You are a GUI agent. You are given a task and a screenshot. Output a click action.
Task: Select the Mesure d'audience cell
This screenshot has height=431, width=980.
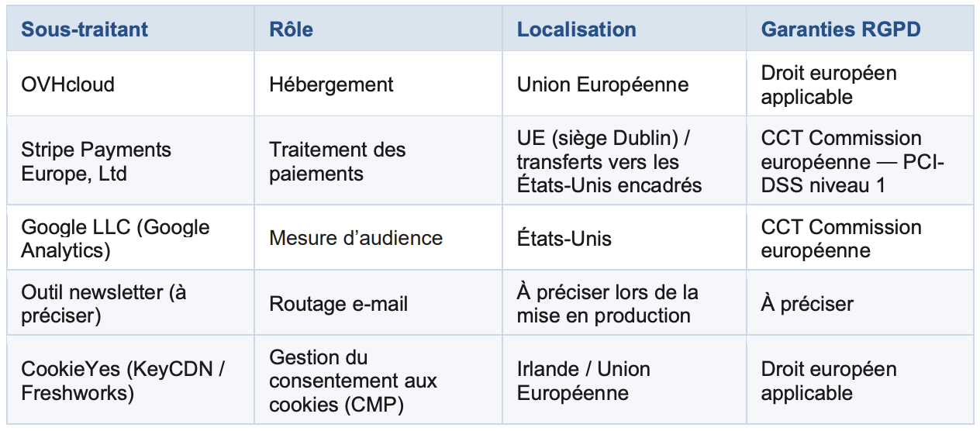click(x=356, y=238)
